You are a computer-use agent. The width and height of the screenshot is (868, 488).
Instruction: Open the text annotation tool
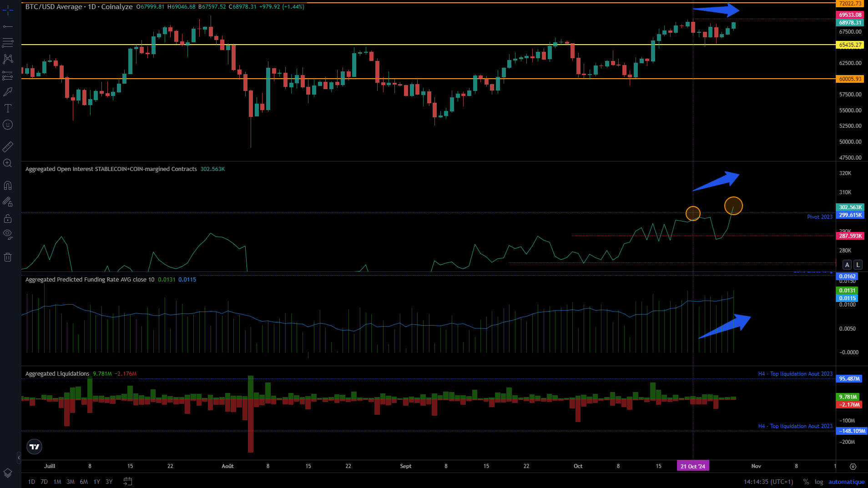pos(8,108)
